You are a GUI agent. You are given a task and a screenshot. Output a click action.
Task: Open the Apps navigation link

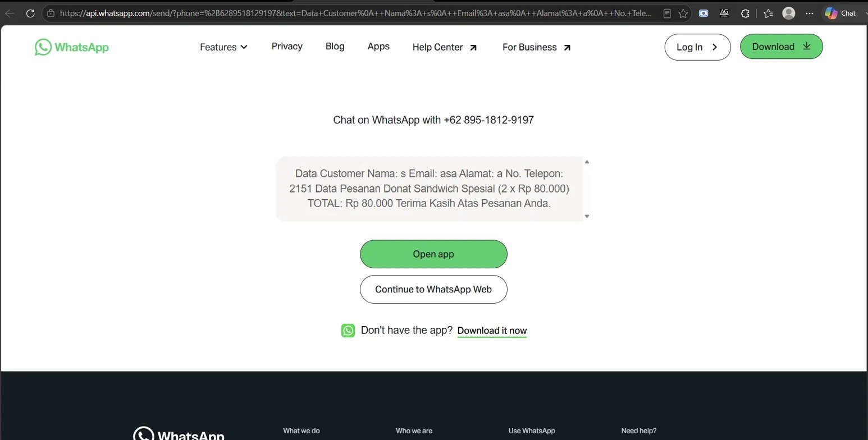[x=378, y=47]
